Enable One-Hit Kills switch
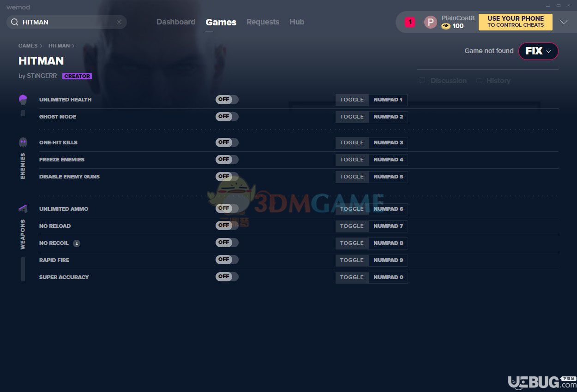This screenshot has width=577, height=392. click(227, 143)
